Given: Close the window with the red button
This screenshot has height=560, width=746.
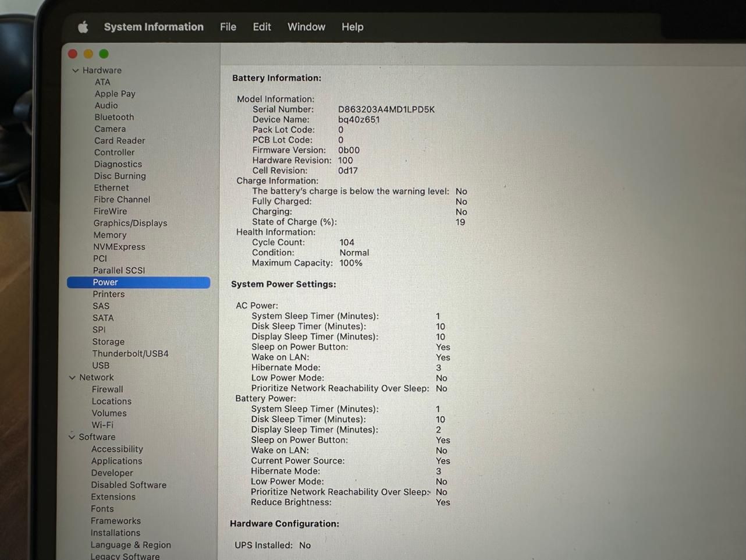Looking at the screenshot, I should 73,54.
